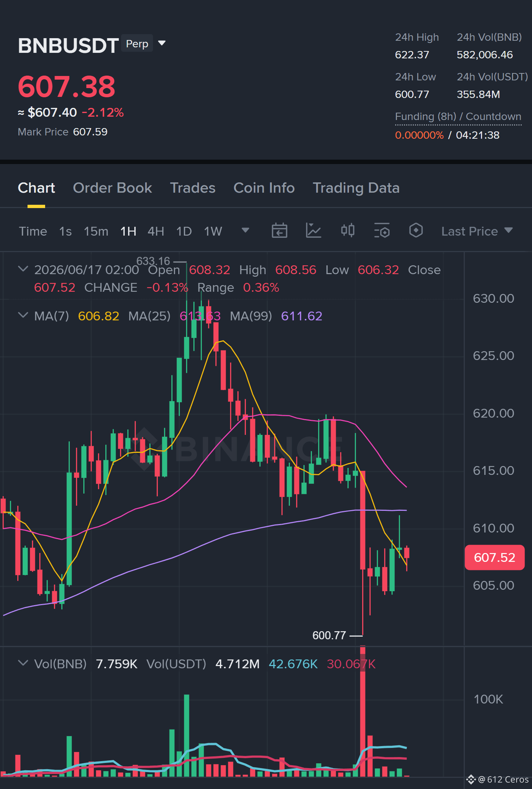Viewport: 532px width, 789px height.
Task: Open the Trading Data tab
Action: pos(356,188)
